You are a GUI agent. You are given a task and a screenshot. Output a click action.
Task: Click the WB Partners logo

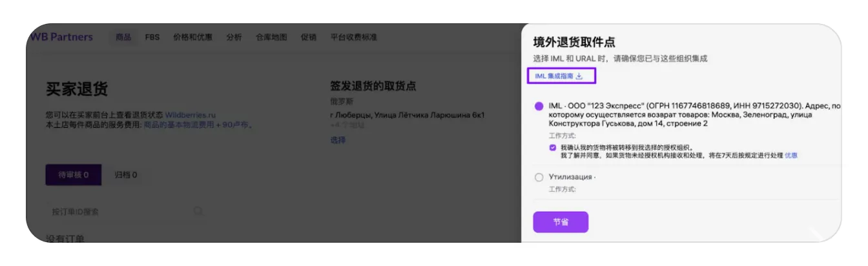click(x=61, y=37)
